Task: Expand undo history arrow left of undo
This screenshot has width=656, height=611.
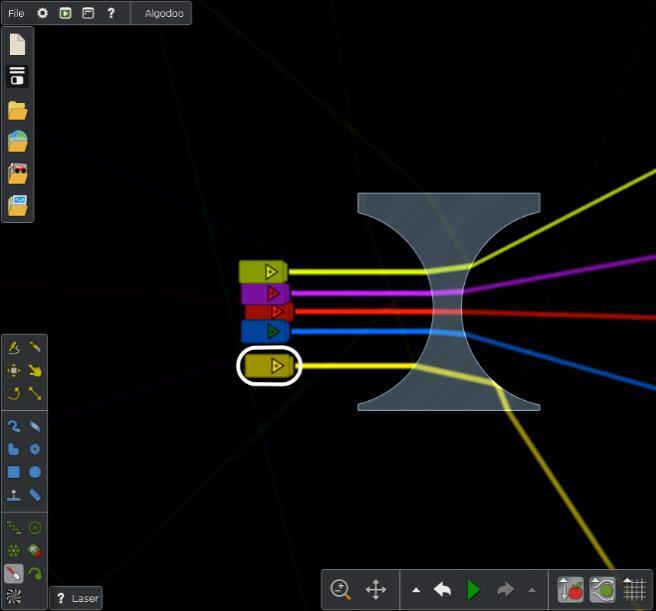Action: [416, 590]
